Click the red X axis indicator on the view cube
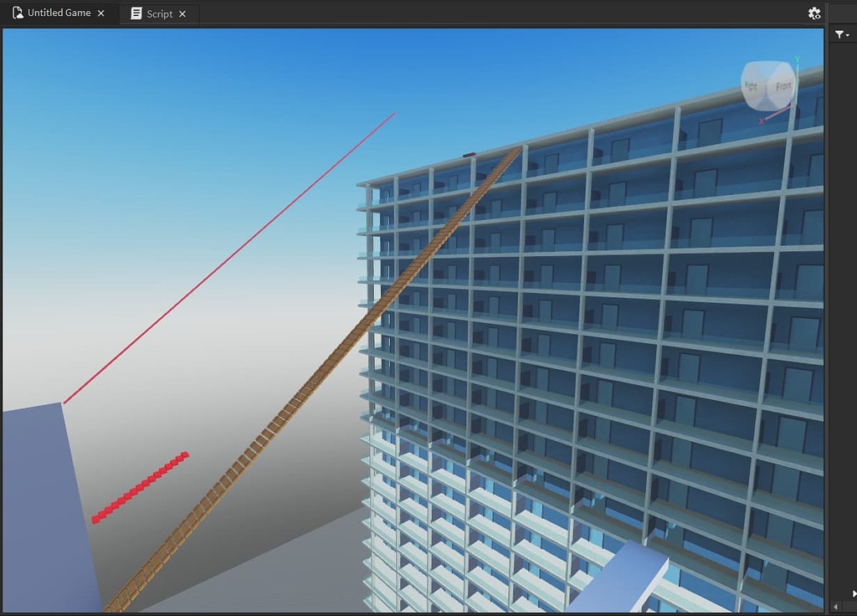The image size is (857, 616). point(762,121)
